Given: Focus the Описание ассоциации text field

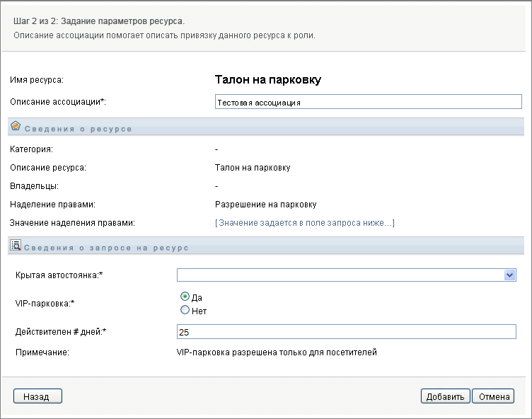Looking at the screenshot, I should tap(368, 102).
